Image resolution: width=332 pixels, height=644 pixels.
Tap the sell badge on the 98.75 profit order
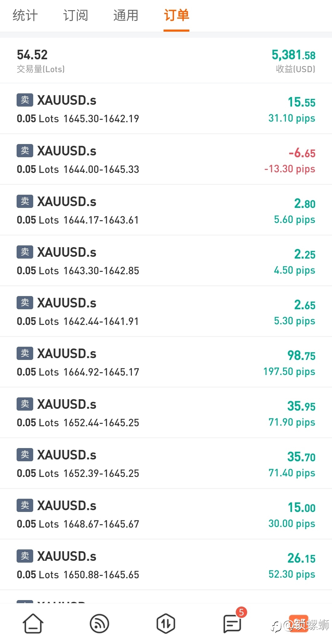[x=25, y=353]
